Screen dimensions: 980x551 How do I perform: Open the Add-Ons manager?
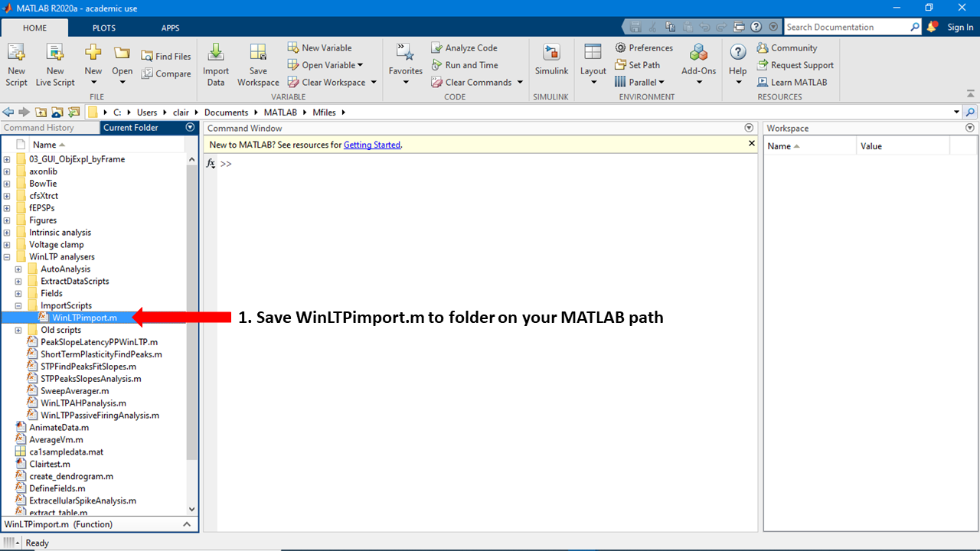pos(699,65)
